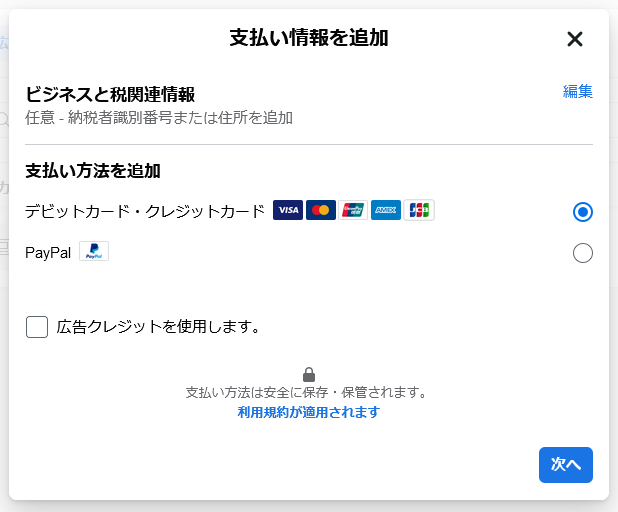Viewport: 618px width, 512px height.
Task: Click the 任意 - 納税者識別番号 subtitle text
Action: pyautogui.click(x=159, y=118)
